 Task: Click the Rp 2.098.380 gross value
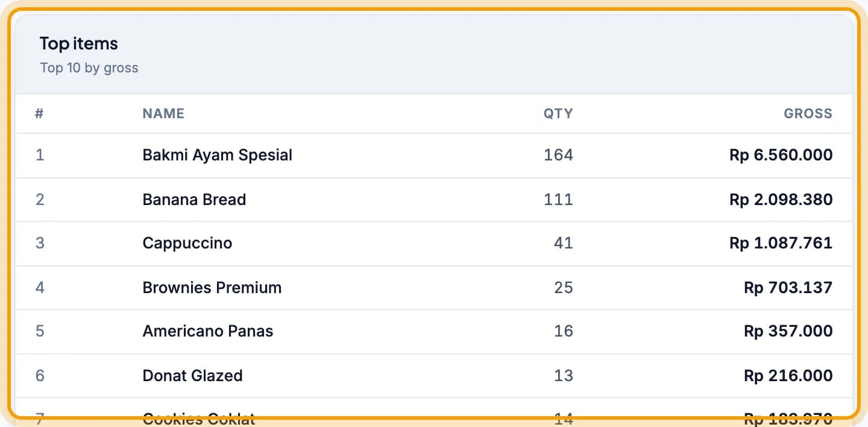781,200
